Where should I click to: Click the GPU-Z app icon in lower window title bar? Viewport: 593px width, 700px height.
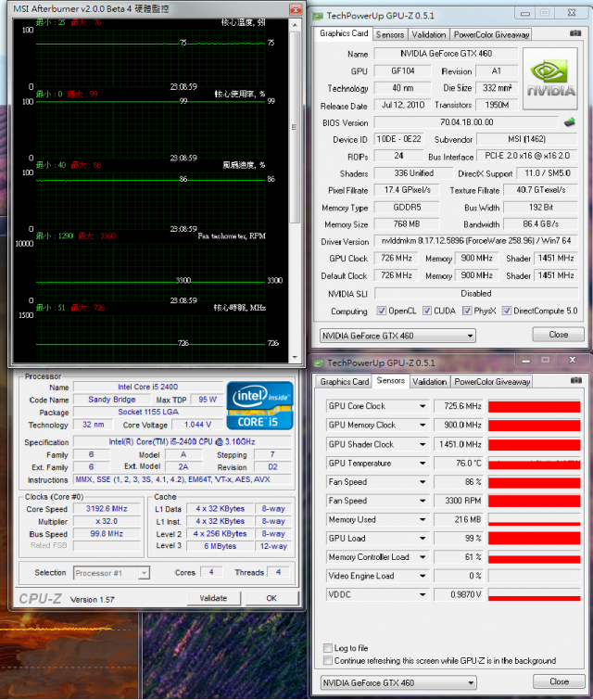pyautogui.click(x=318, y=363)
